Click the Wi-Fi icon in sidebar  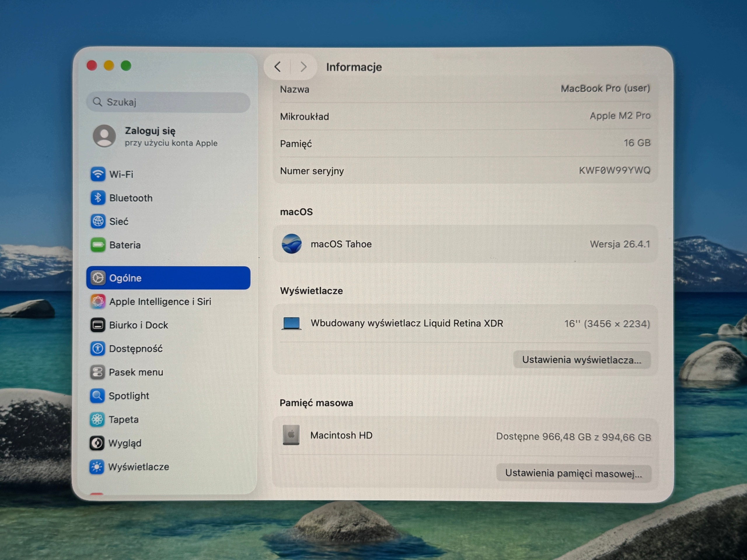point(98,174)
